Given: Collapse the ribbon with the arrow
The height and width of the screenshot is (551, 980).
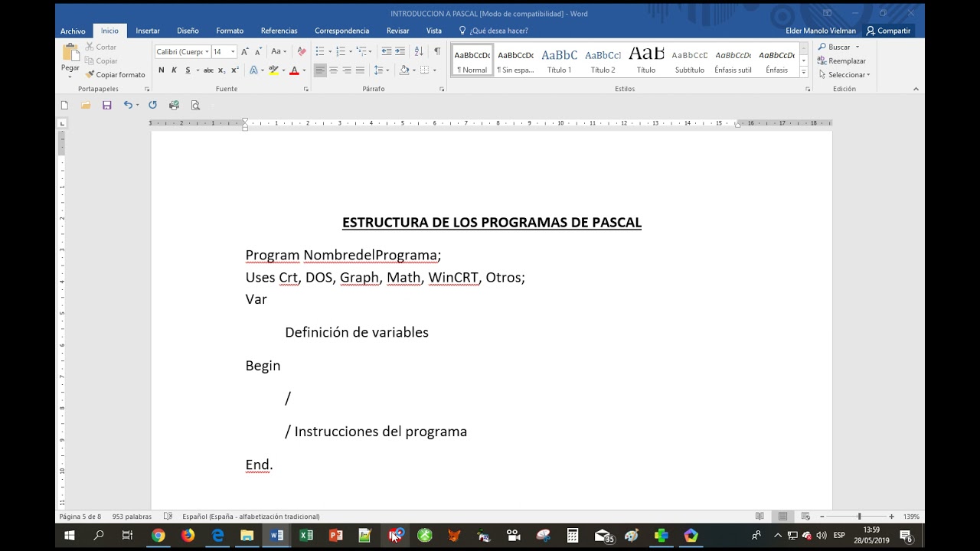Looking at the screenshot, I should (916, 89).
